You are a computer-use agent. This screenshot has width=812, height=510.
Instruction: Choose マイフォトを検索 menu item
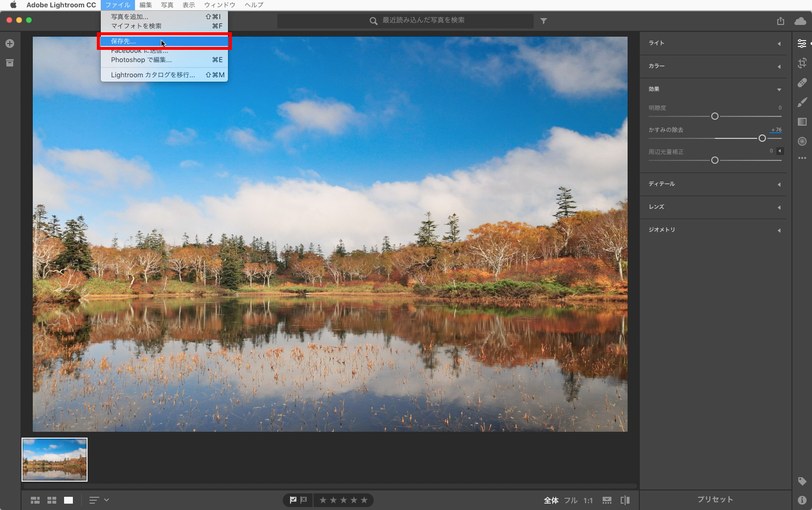point(164,26)
